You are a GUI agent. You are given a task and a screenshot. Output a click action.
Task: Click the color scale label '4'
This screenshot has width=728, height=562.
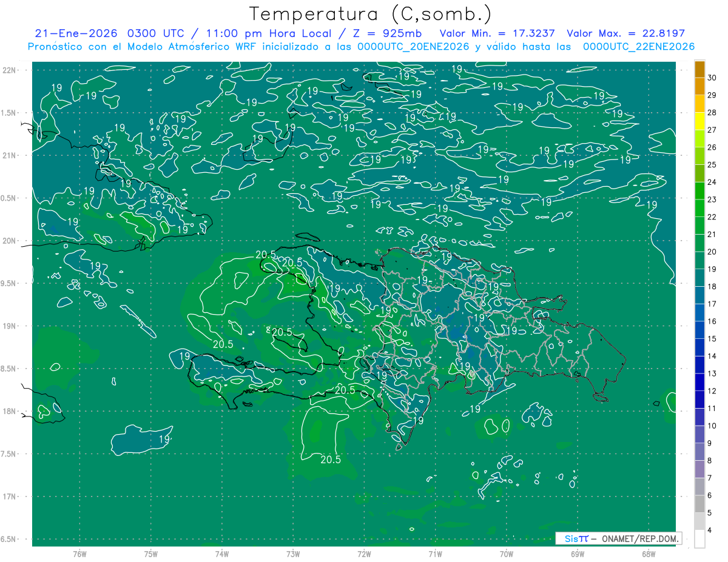tap(711, 530)
